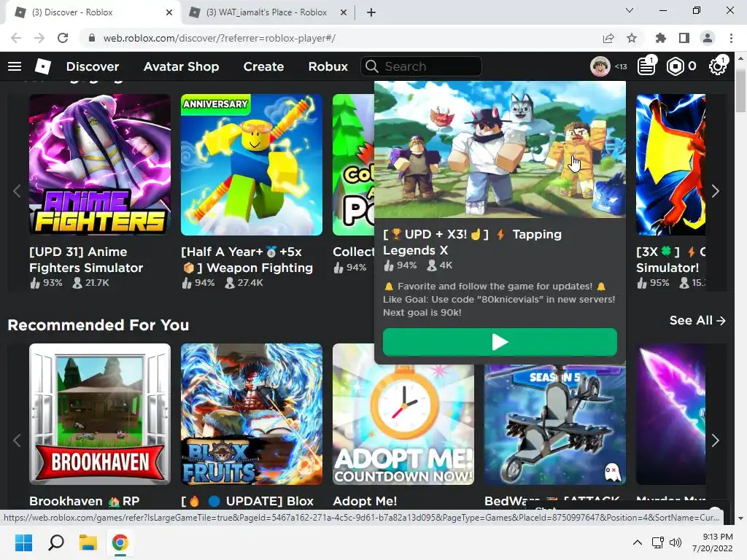Click the BedWars Season 5 thumbnail

pos(555,425)
